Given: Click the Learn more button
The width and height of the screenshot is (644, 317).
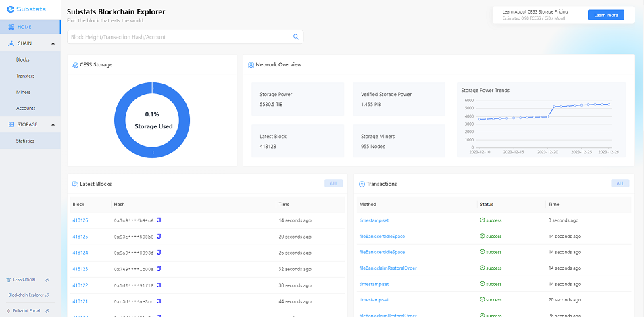Looking at the screenshot, I should pyautogui.click(x=605, y=15).
